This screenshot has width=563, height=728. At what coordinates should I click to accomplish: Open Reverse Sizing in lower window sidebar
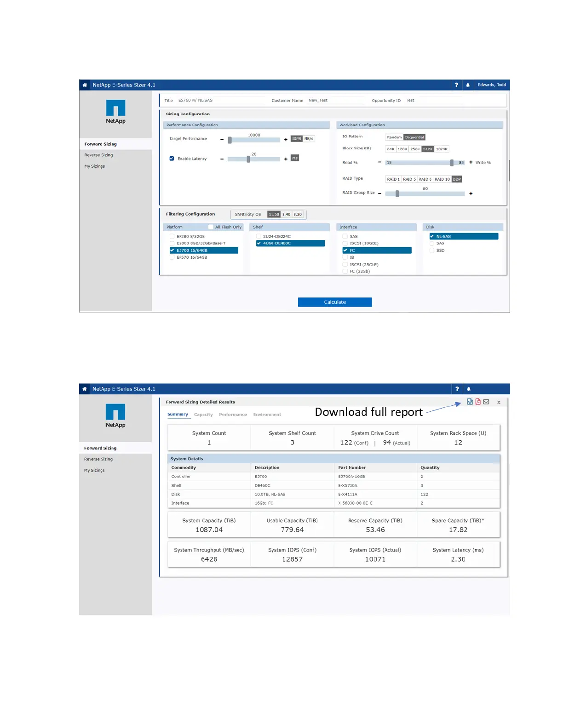(98, 459)
